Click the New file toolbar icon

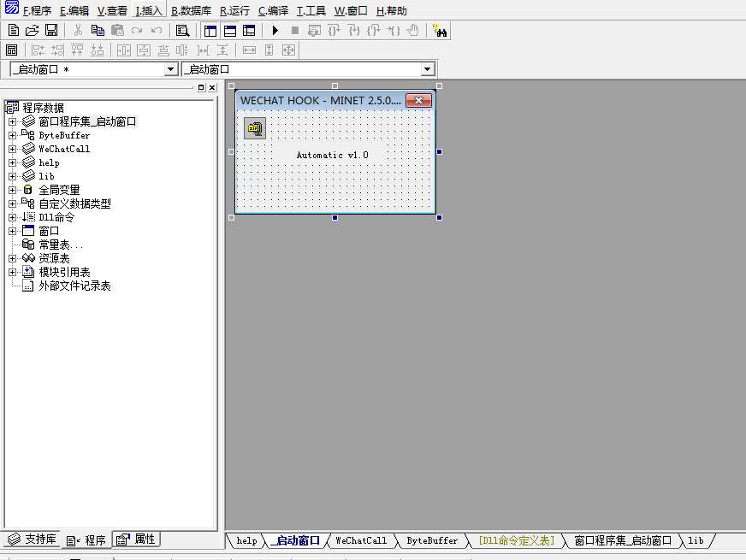tap(13, 31)
